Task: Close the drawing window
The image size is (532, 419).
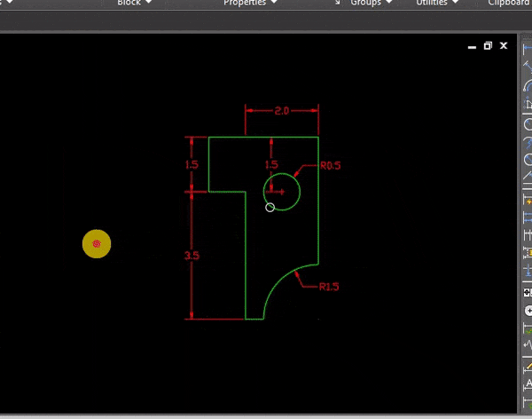Action: (x=504, y=45)
